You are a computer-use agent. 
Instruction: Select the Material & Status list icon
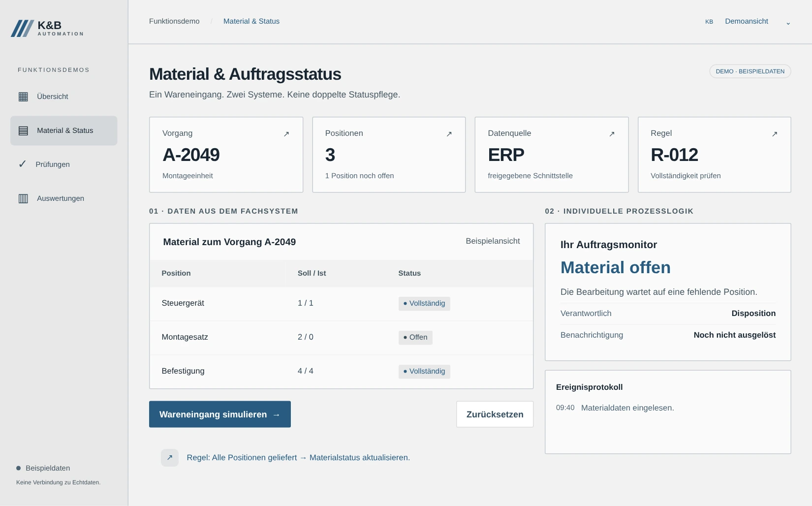pyautogui.click(x=23, y=130)
